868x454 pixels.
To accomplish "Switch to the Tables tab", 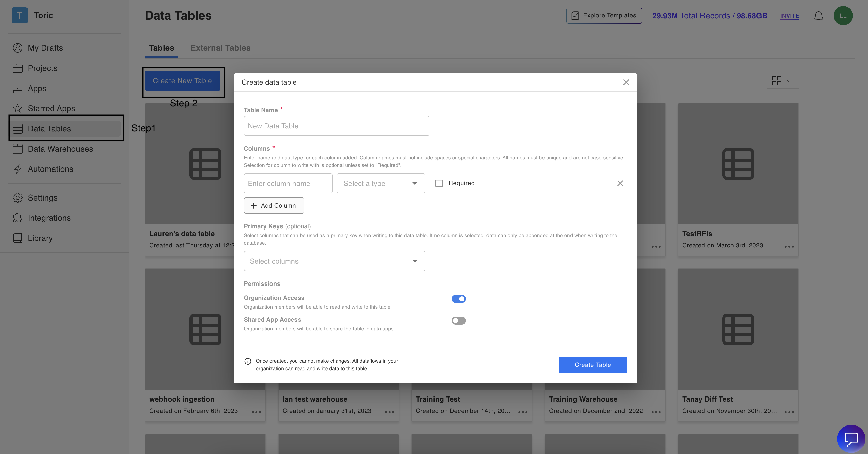I will 161,48.
